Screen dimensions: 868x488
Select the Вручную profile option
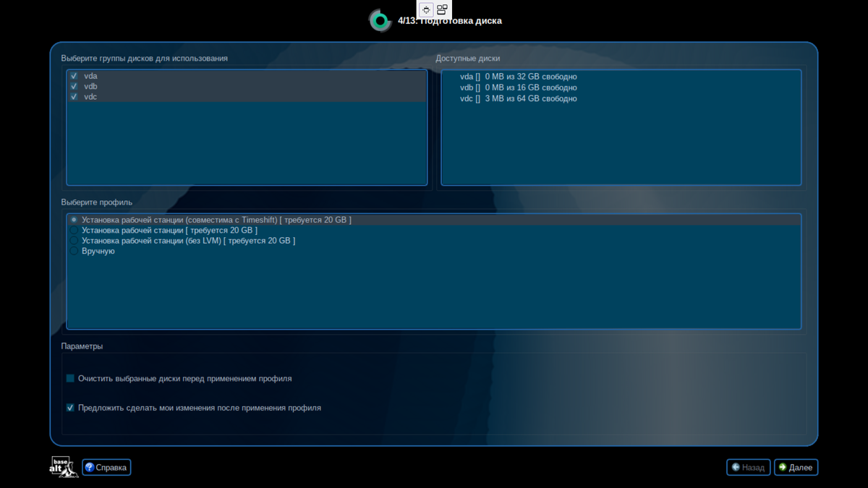pos(73,251)
